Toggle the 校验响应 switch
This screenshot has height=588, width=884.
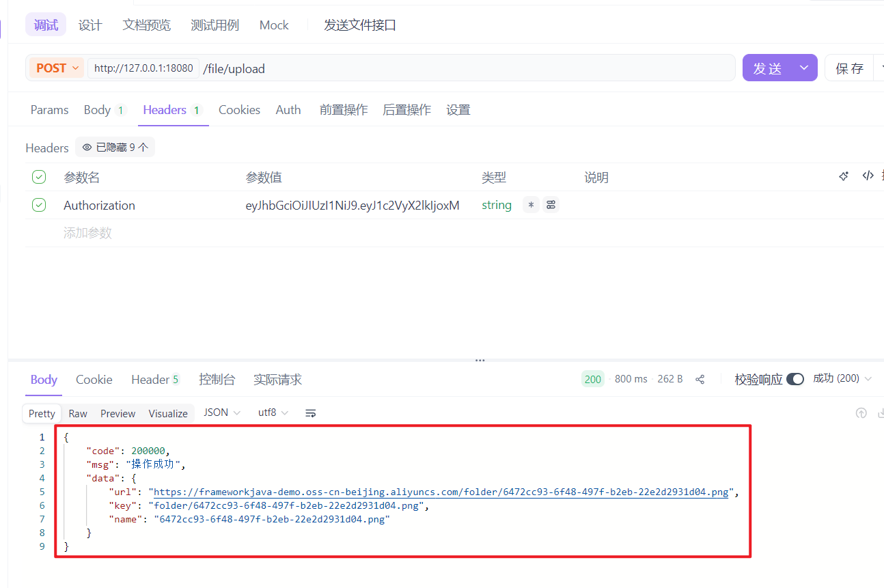(795, 379)
